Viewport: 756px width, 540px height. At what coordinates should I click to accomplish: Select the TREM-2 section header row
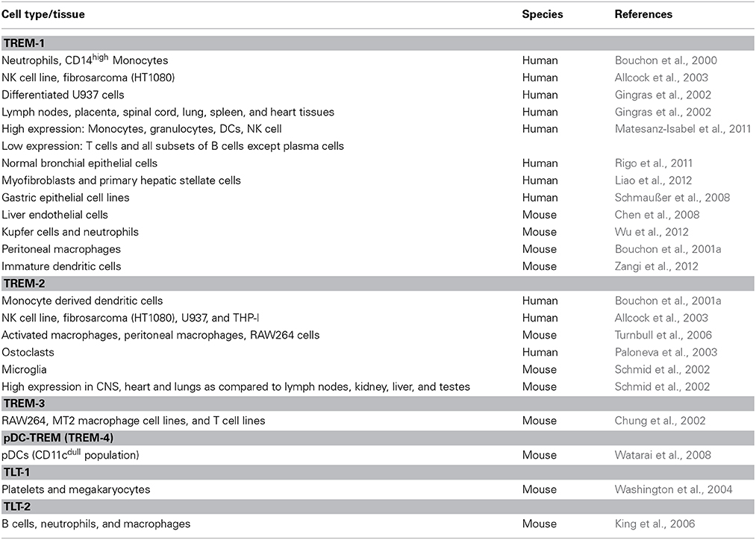point(378,283)
